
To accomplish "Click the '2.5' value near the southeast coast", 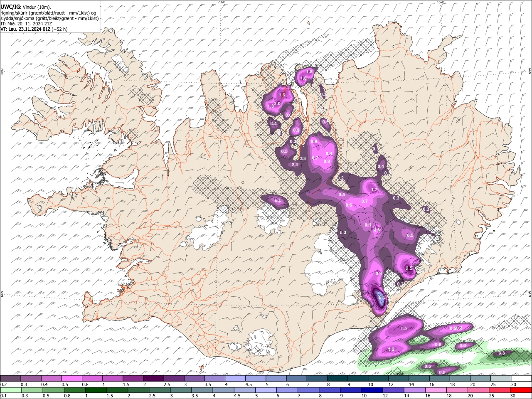I will [409, 268].
